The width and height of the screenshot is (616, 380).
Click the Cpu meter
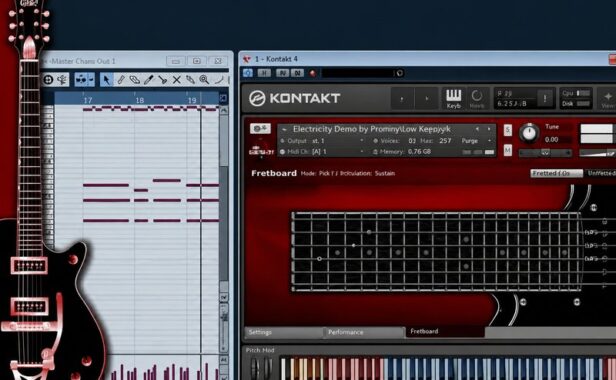point(576,93)
